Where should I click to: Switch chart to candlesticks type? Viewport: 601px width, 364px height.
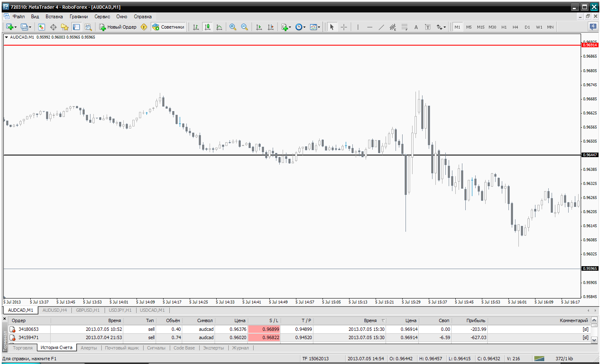tap(208, 27)
